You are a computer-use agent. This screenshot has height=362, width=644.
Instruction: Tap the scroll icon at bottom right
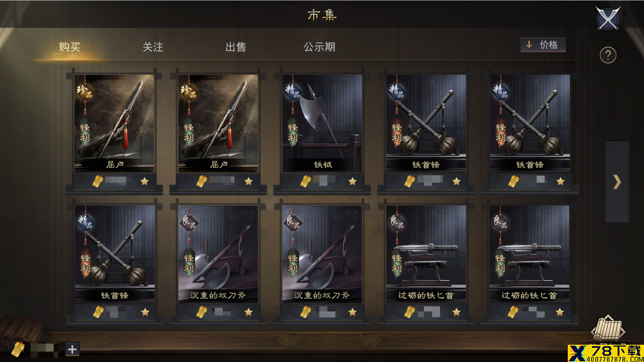(608, 328)
